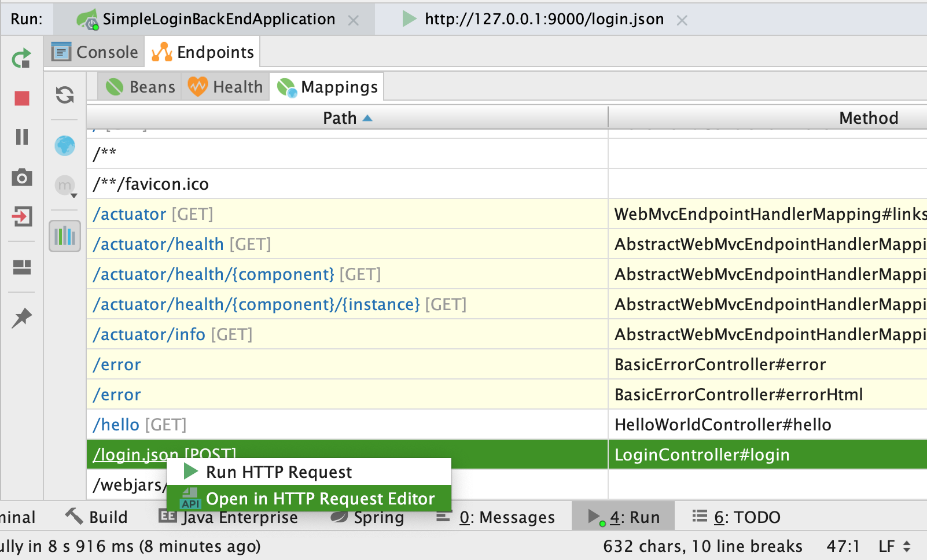Screen dimensions: 927x560
Task: Click the Restore Layout icon
Action: 22,267
